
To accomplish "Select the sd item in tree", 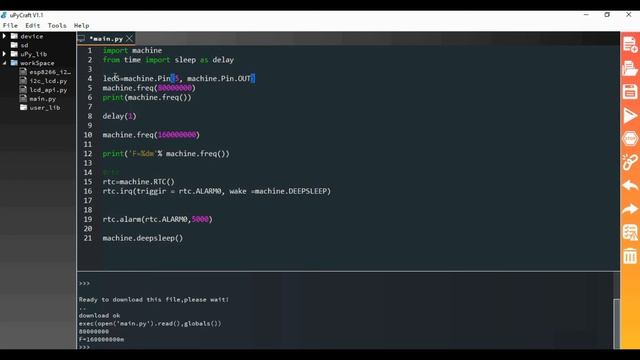I will pyautogui.click(x=24, y=45).
